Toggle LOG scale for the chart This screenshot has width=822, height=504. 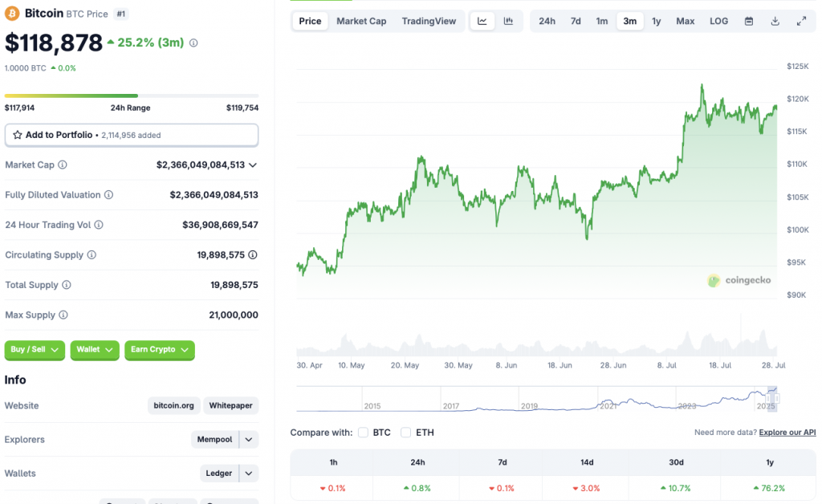pos(718,21)
